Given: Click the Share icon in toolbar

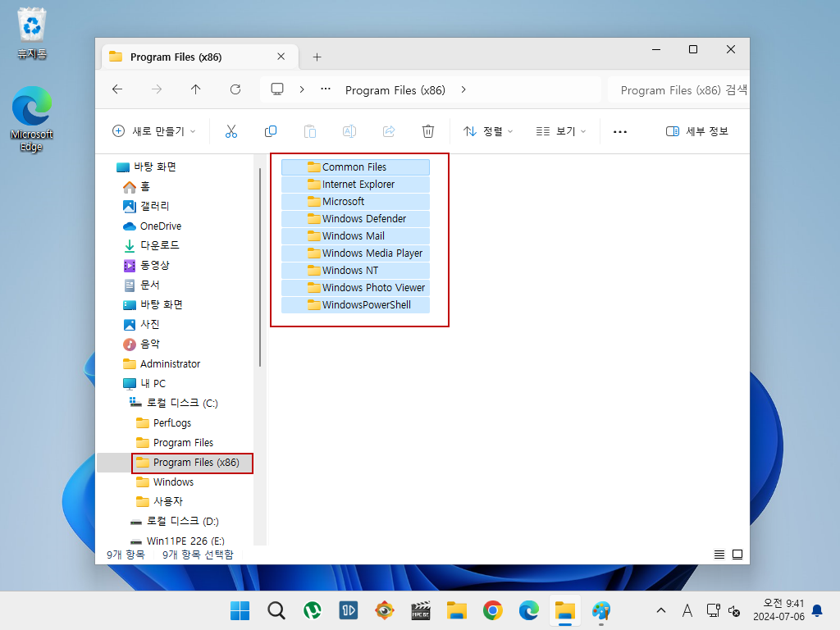Looking at the screenshot, I should pos(389,131).
